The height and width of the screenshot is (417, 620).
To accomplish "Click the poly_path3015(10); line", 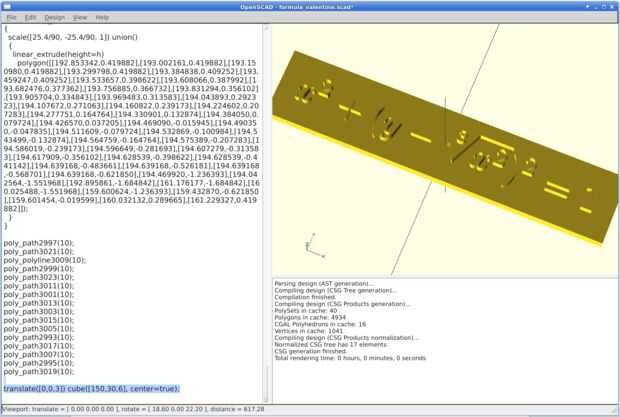I will (x=39, y=320).
